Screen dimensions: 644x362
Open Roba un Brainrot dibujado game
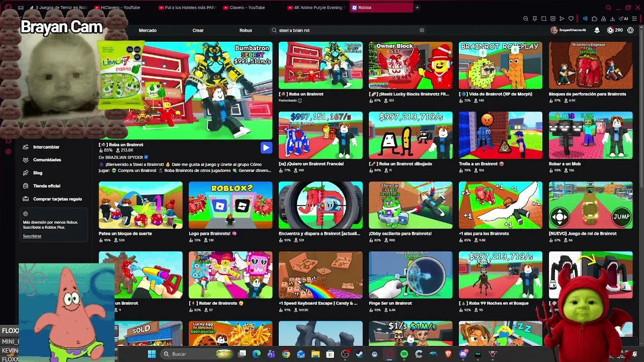[x=411, y=135]
